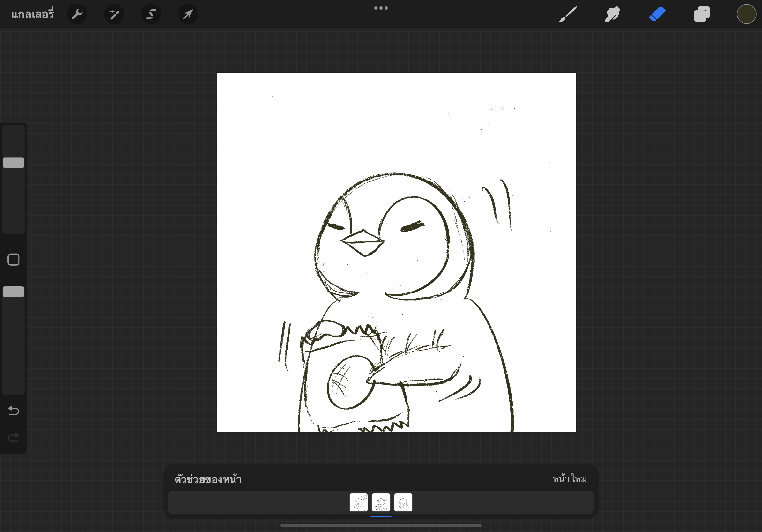
Task: Activate the Selection tool
Action: (151, 14)
